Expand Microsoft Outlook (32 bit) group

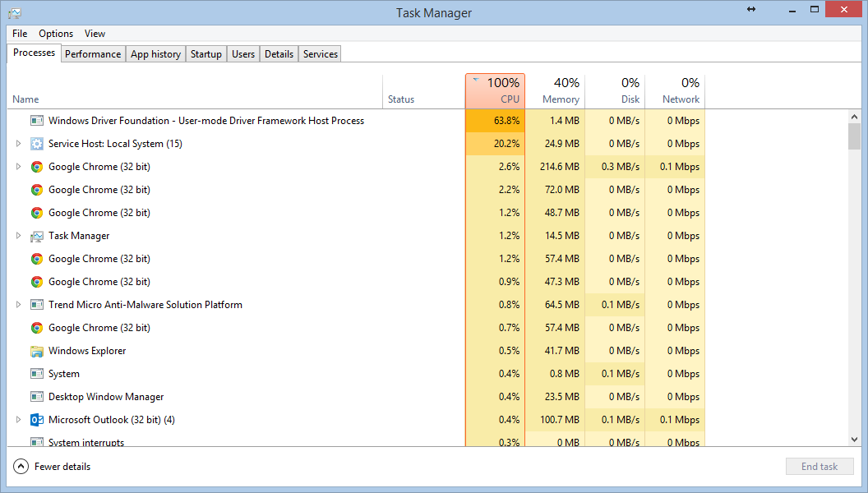18,420
